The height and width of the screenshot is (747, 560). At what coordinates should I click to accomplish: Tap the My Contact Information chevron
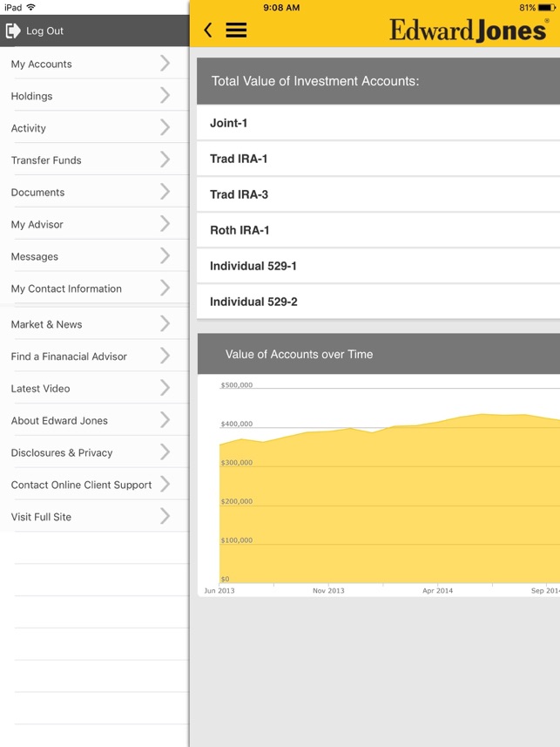point(165,288)
